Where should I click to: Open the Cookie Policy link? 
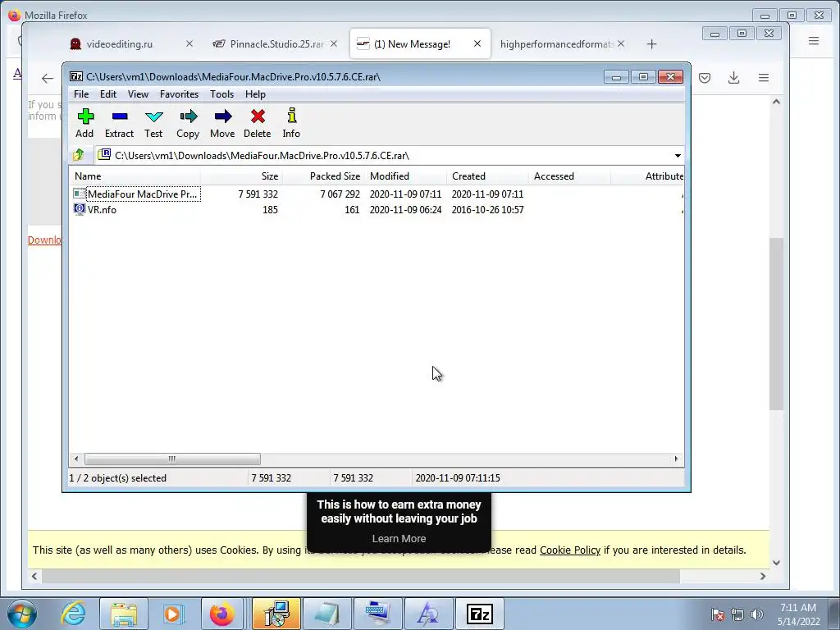pyautogui.click(x=570, y=550)
